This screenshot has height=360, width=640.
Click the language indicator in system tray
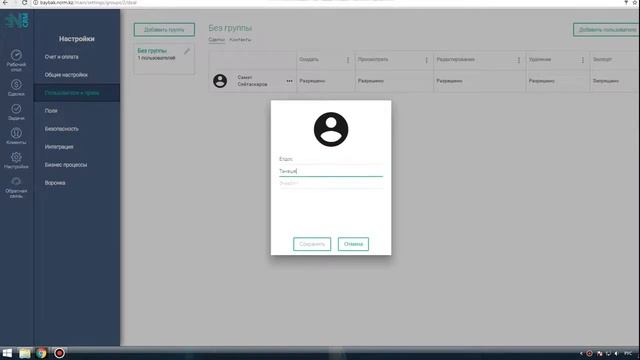pyautogui.click(x=628, y=353)
